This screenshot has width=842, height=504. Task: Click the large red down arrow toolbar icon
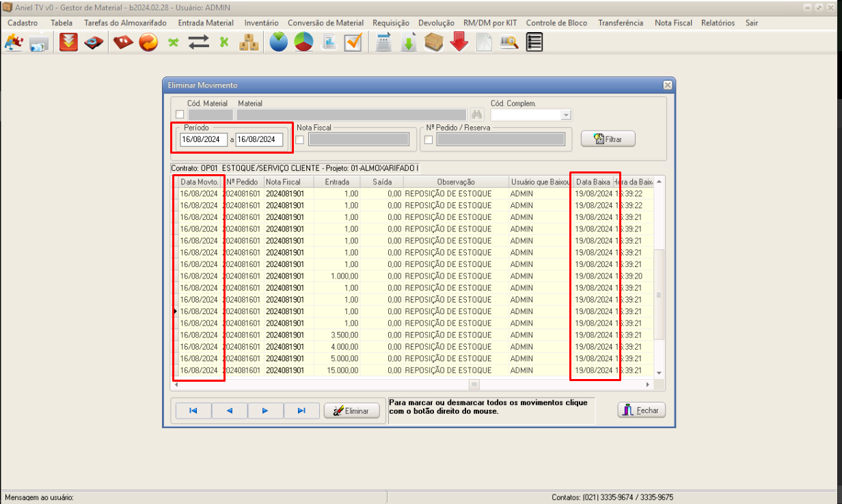459,42
